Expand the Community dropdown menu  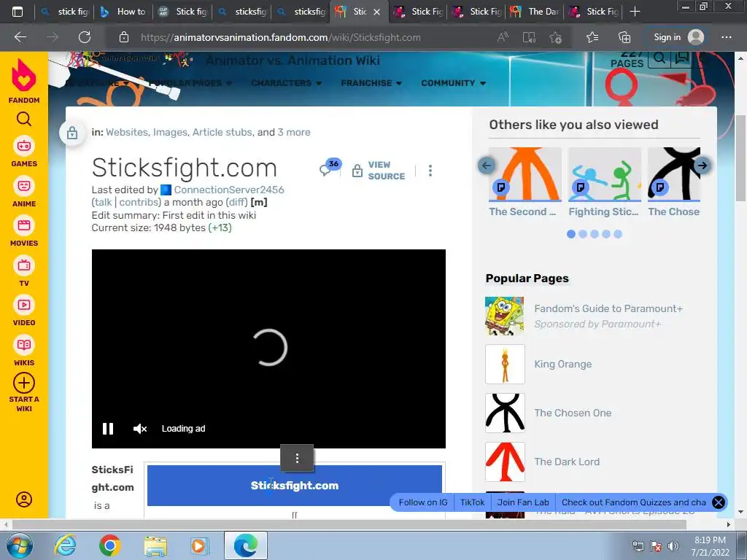coord(453,83)
